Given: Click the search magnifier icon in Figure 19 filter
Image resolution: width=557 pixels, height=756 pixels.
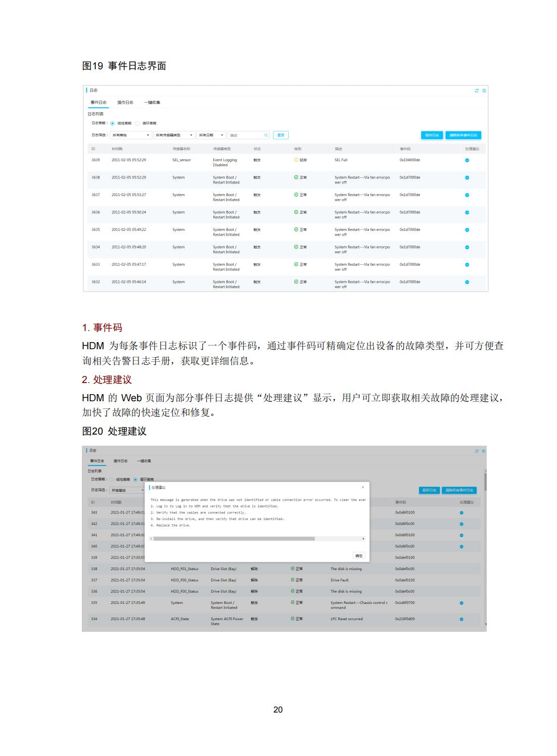Looking at the screenshot, I should (266, 135).
